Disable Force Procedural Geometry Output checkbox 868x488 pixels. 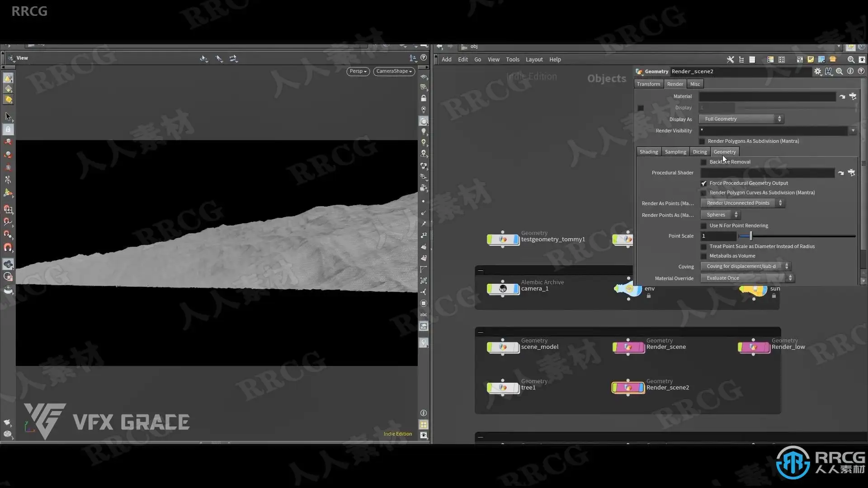click(x=703, y=183)
